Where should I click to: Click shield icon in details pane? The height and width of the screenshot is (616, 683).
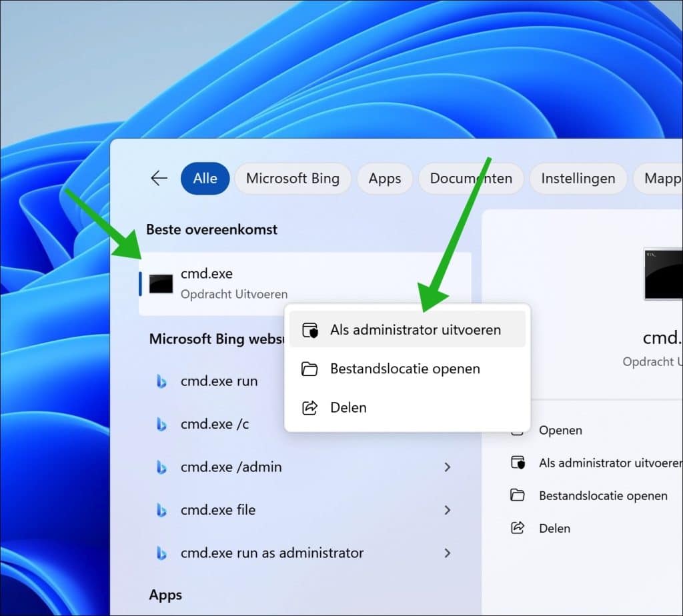pyautogui.click(x=518, y=462)
